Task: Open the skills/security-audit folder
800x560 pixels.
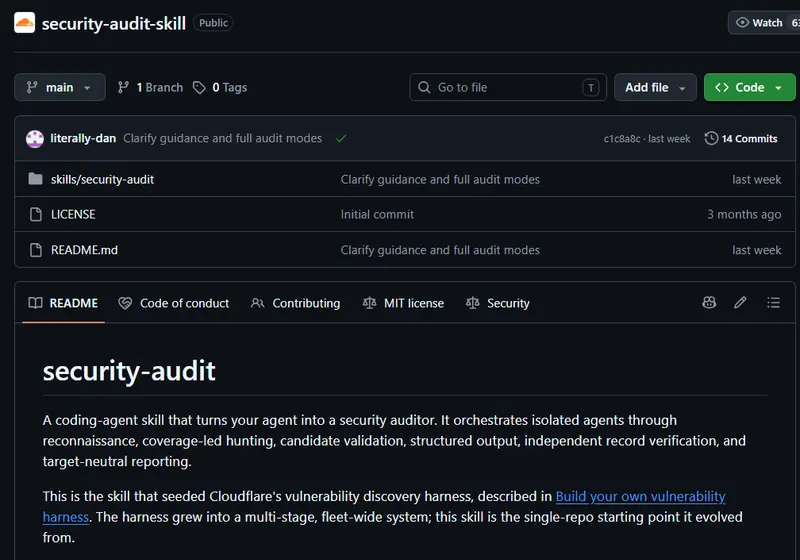Action: click(x=102, y=180)
